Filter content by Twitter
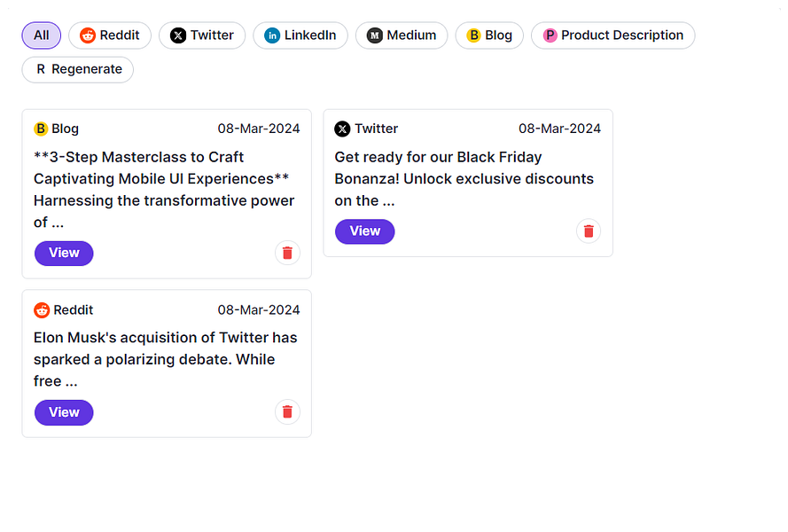The height and width of the screenshot is (532, 788). [x=202, y=35]
